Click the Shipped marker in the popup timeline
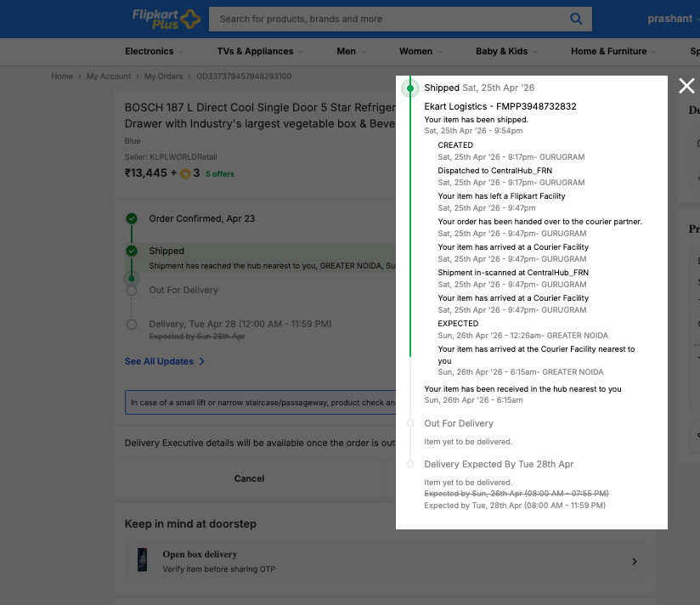700x605 pixels. tap(410, 88)
